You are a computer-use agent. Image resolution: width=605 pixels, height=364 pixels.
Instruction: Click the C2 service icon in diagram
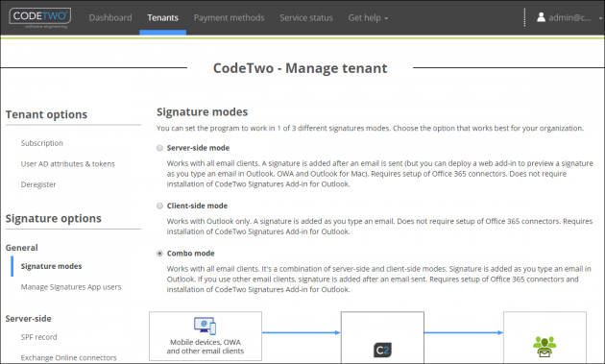pyautogui.click(x=382, y=351)
